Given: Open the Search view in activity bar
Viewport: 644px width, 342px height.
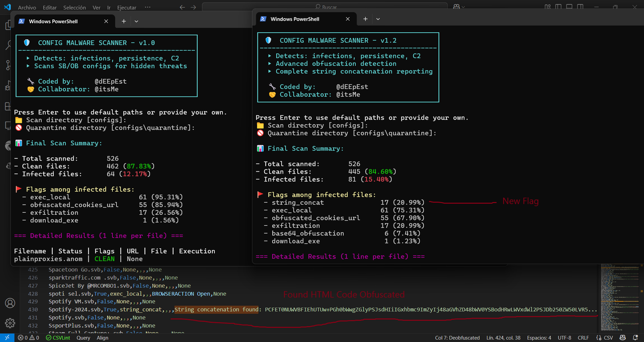Looking at the screenshot, I should (8, 45).
